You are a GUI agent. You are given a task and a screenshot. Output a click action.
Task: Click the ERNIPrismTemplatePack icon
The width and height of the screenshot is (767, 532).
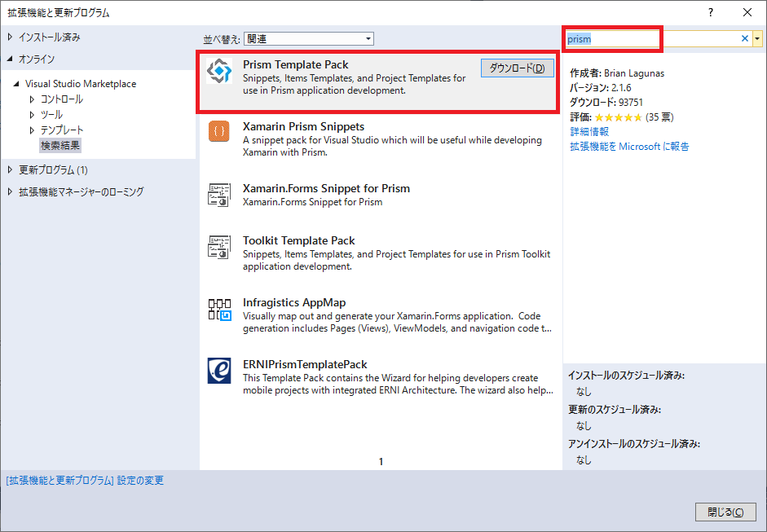pos(219,371)
